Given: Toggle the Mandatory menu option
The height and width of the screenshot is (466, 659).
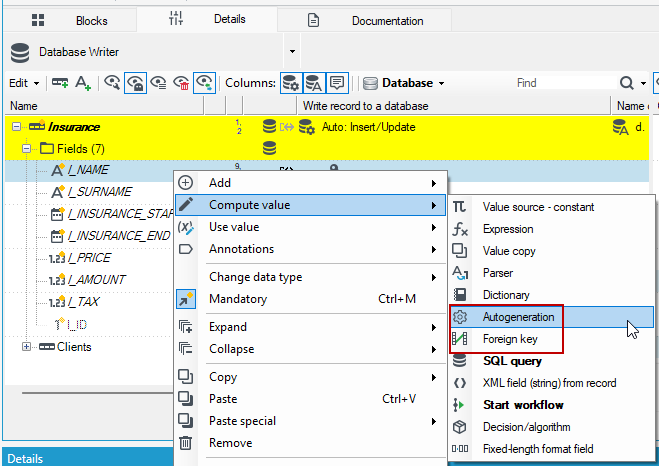Looking at the screenshot, I should (310, 299).
